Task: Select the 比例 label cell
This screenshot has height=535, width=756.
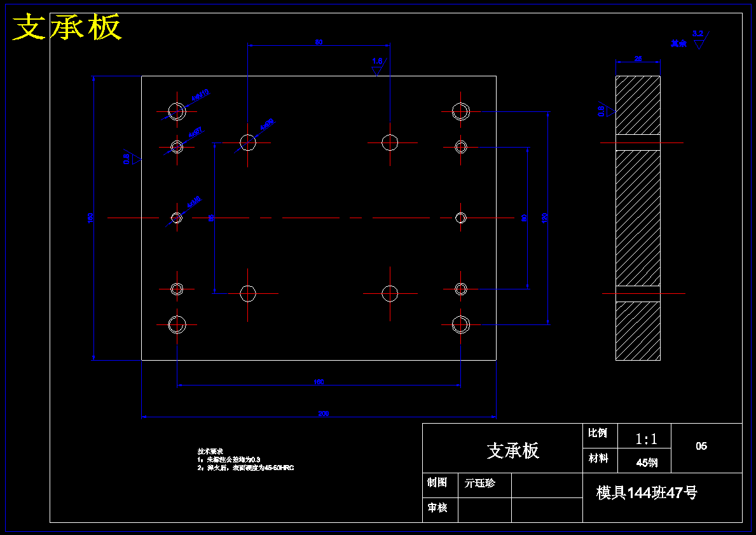Action: [598, 433]
